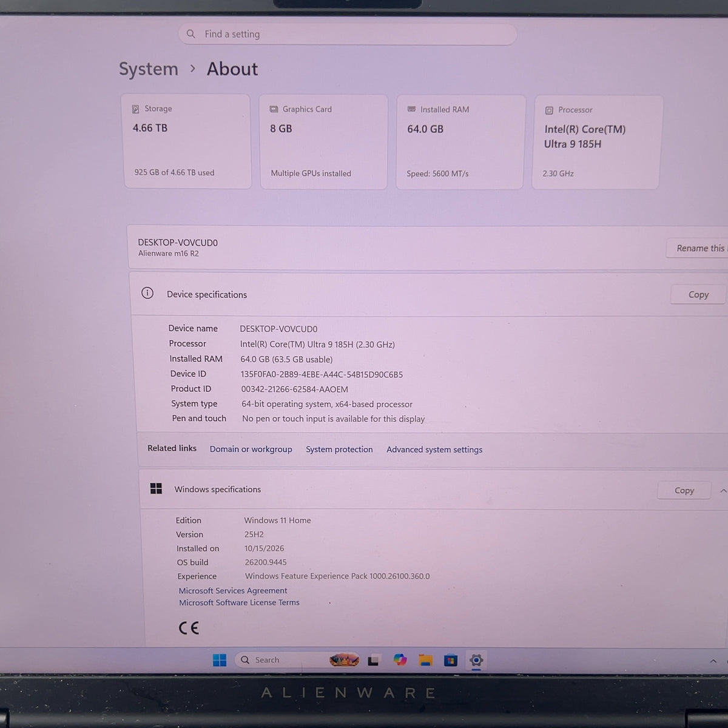Screen dimensions: 728x728
Task: Click the Windows specifications logo icon
Action: (x=156, y=488)
